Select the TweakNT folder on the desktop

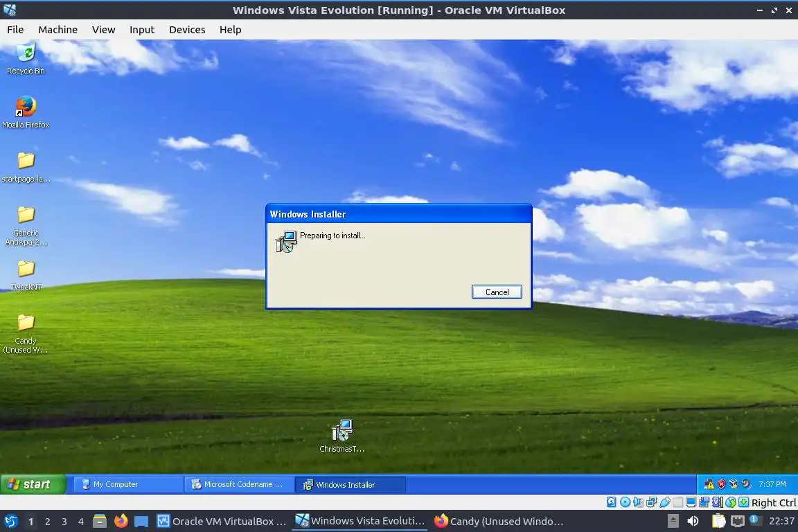click(x=26, y=276)
